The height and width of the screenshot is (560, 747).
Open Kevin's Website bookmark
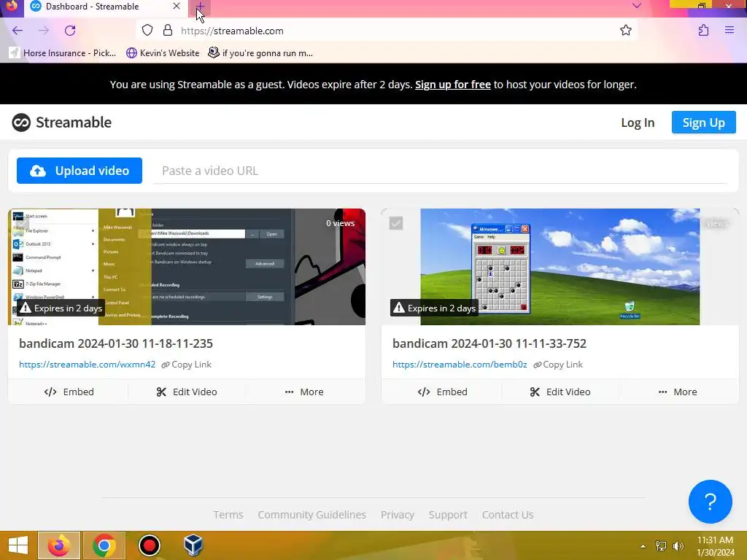coord(163,52)
